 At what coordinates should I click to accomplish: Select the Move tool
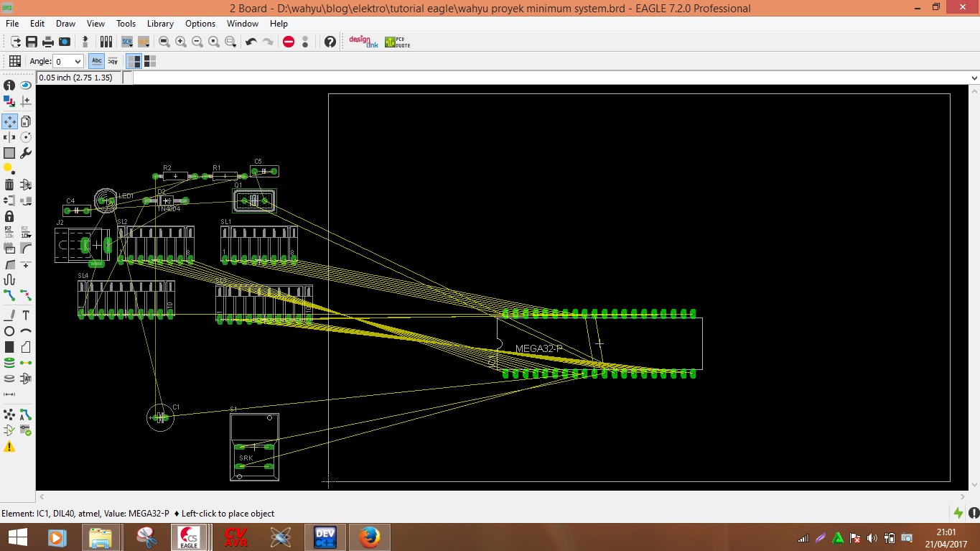point(9,121)
